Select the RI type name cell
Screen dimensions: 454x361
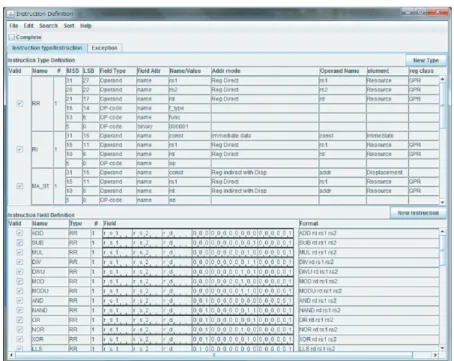coord(42,149)
